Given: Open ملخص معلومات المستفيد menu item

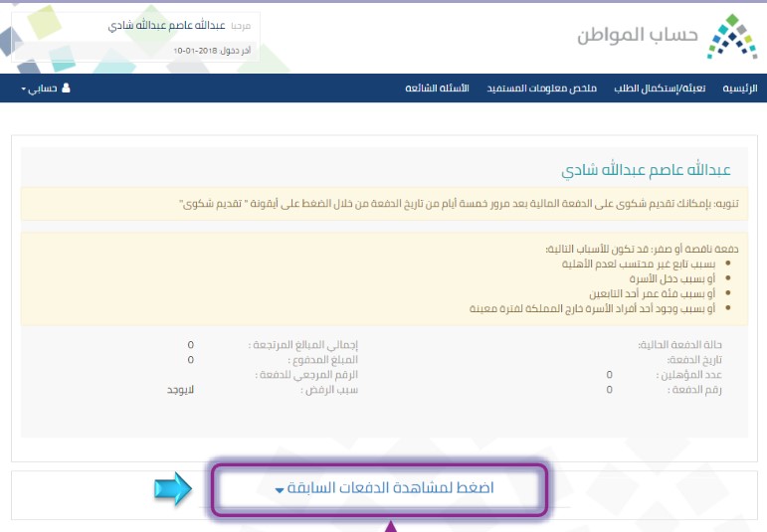Looking at the screenshot, I should [x=541, y=89].
